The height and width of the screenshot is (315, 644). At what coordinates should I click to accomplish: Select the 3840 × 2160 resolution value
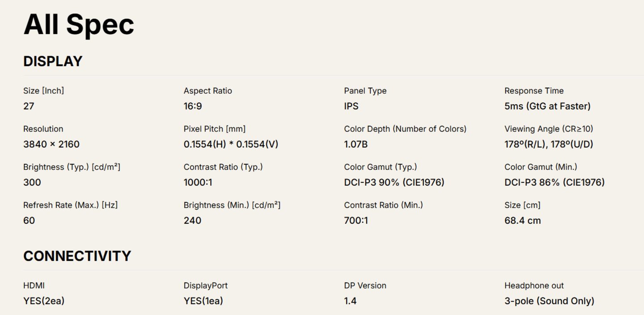point(51,144)
